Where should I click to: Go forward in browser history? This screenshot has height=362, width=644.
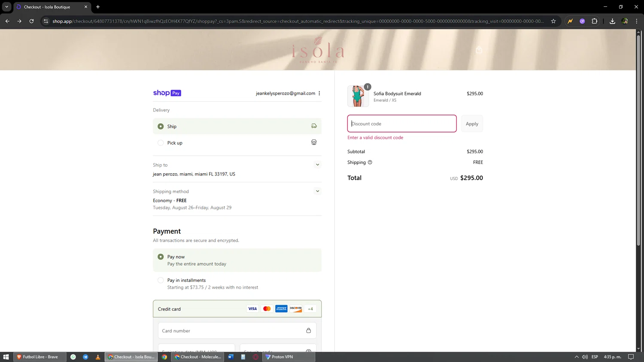pos(19,21)
